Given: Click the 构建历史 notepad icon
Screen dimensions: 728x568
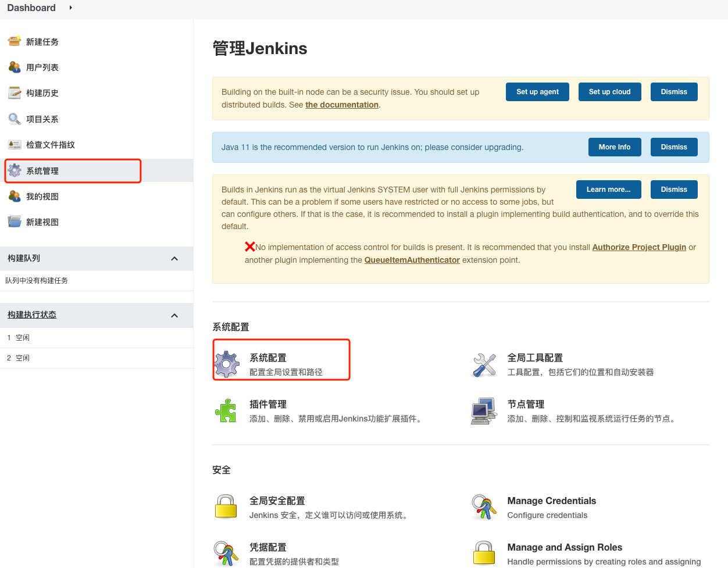Looking at the screenshot, I should [15, 93].
